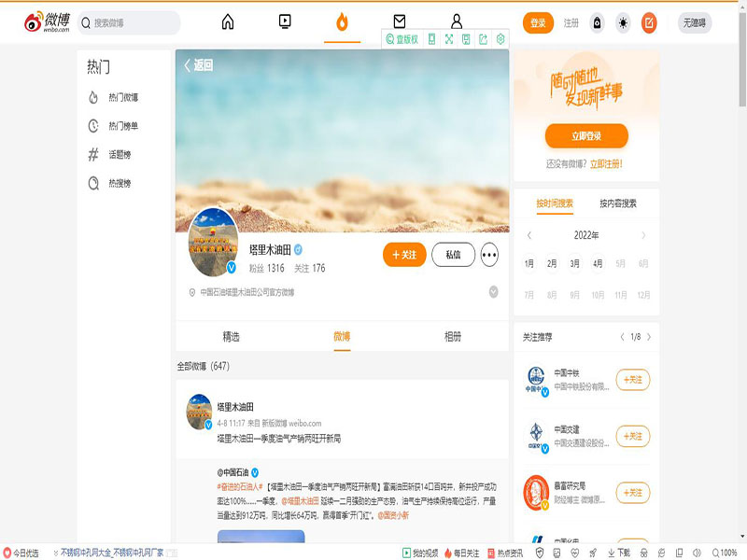Click the 立即登录 button
This screenshot has width=747, height=560.
pyautogui.click(x=586, y=136)
